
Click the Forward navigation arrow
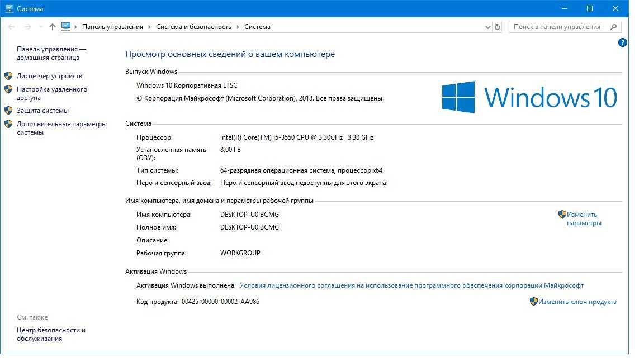point(27,27)
